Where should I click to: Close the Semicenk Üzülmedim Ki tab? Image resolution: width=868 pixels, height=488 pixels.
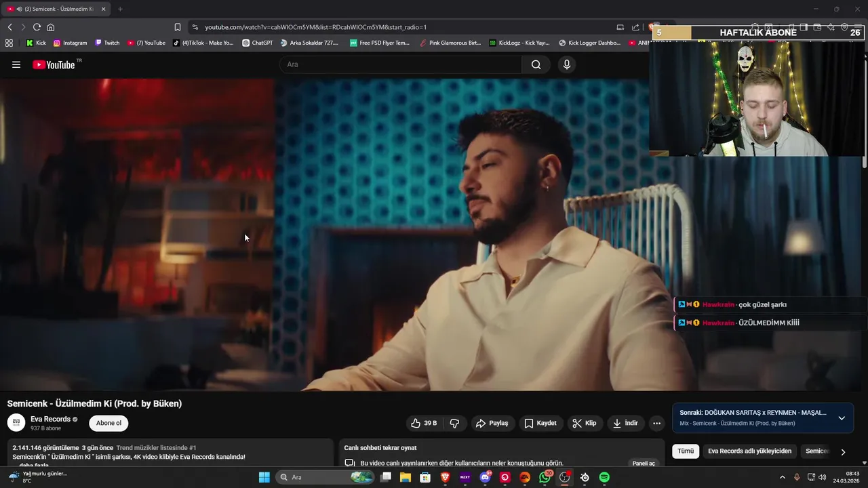[104, 9]
